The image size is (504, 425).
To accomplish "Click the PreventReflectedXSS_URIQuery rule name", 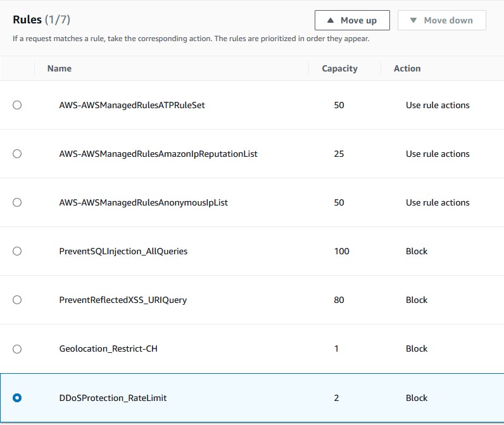I will 123,300.
